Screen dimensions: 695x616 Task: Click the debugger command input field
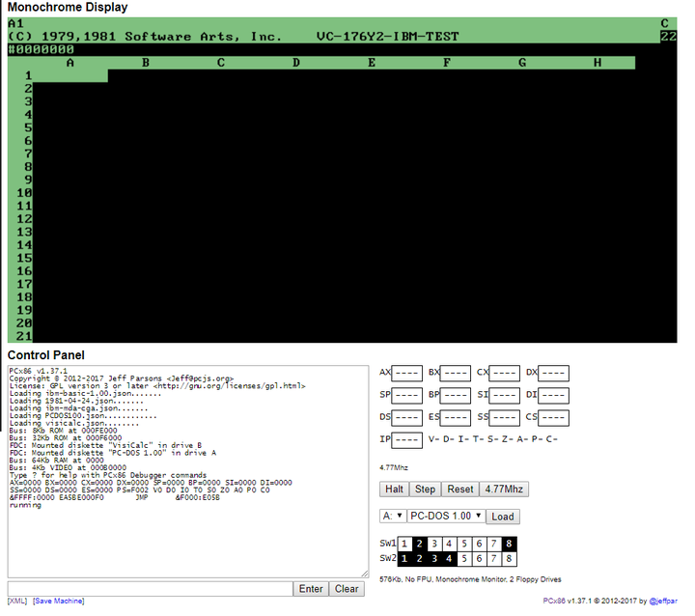150,589
